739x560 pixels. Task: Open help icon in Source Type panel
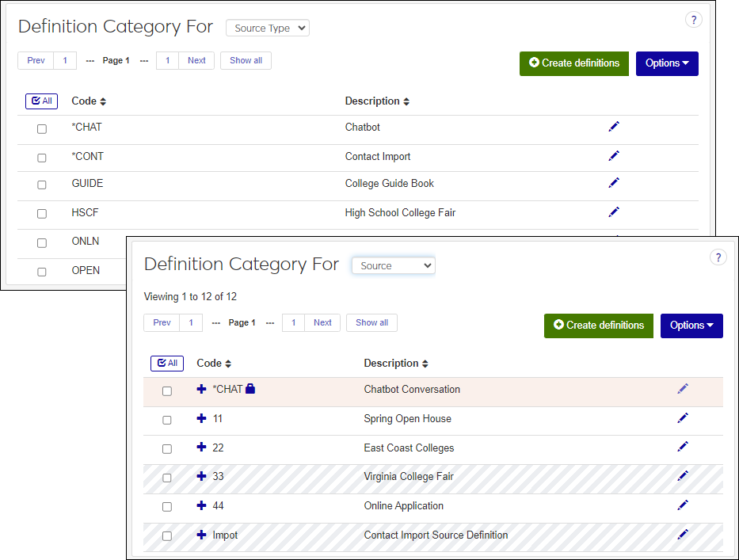(x=693, y=20)
